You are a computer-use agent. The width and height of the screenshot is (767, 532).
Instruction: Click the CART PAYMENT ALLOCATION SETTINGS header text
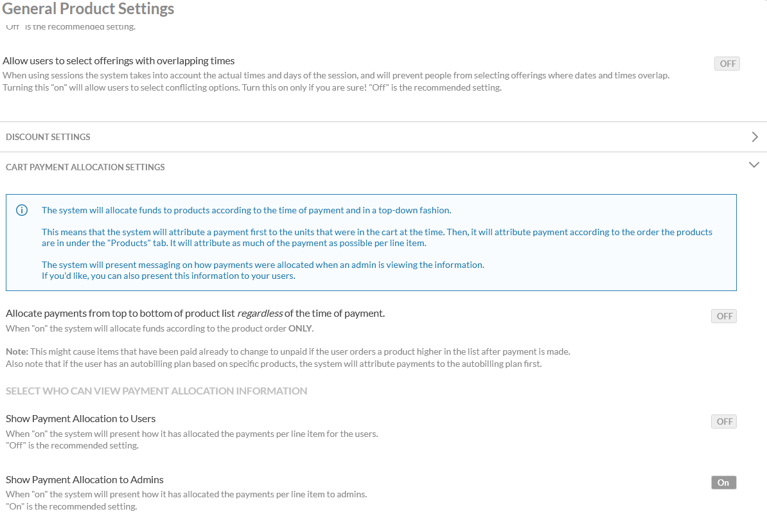point(85,167)
